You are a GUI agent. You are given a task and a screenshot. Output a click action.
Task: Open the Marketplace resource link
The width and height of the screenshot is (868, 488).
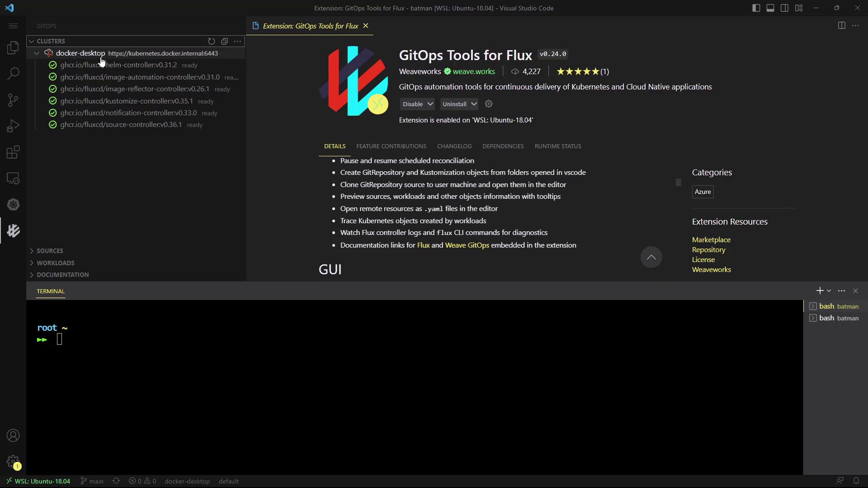point(711,240)
